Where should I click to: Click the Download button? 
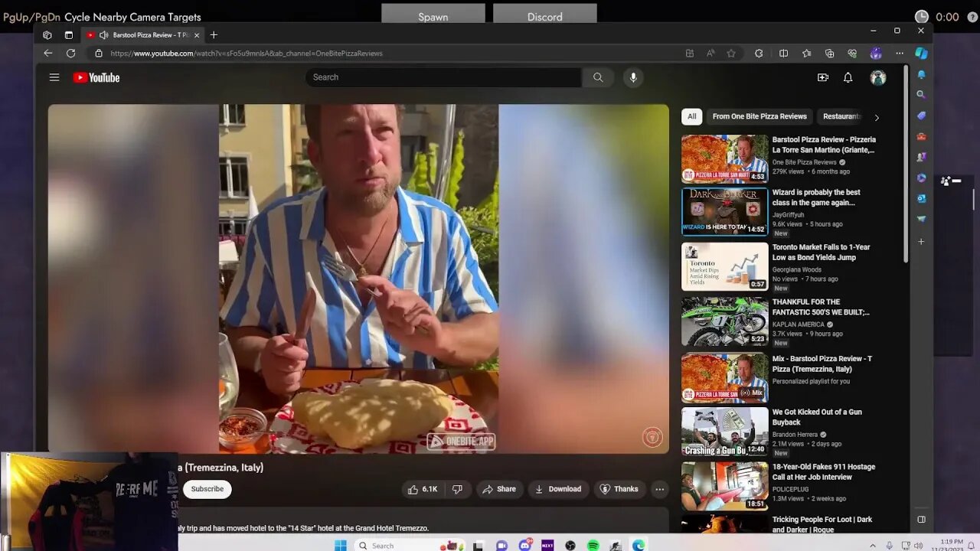coord(557,489)
